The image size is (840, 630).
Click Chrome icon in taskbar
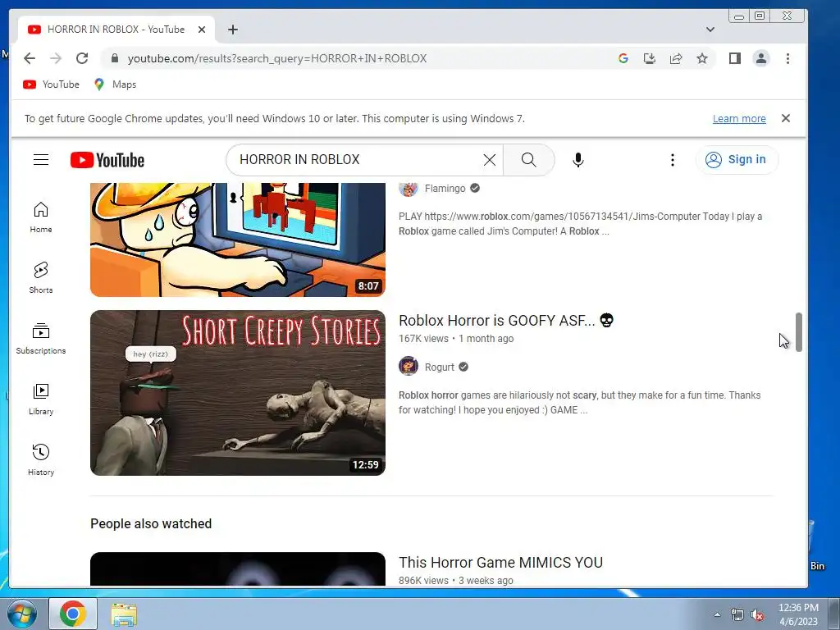tap(73, 614)
